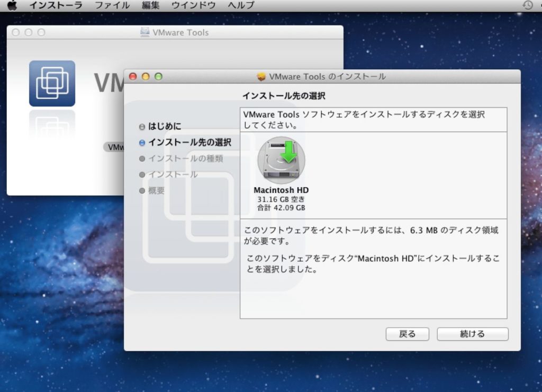Zoom the installer window with green button
Image resolution: width=542 pixels, height=392 pixels.
click(158, 76)
